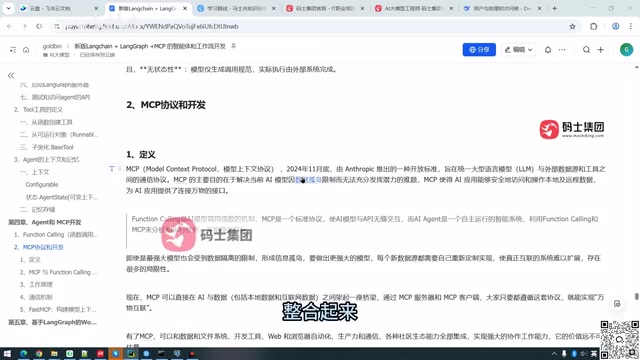Toggle the microphone tray icon
The width and height of the screenshot is (640, 360).
pos(564,354)
